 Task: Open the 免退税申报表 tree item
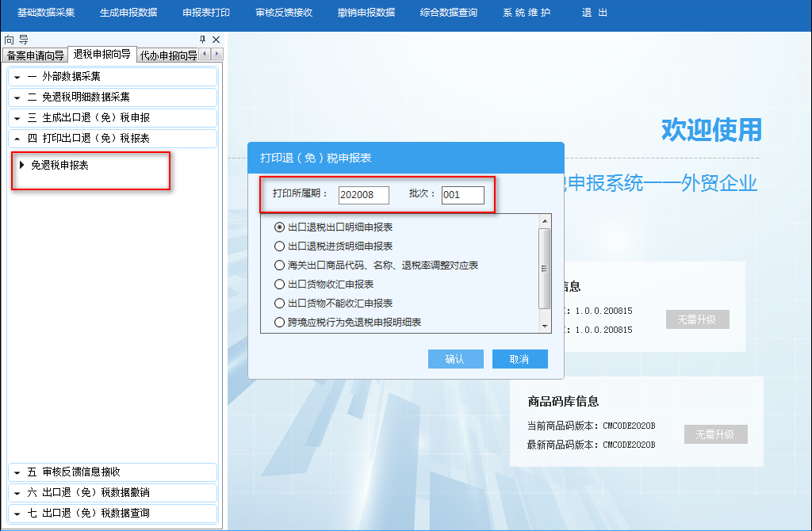click(59, 166)
